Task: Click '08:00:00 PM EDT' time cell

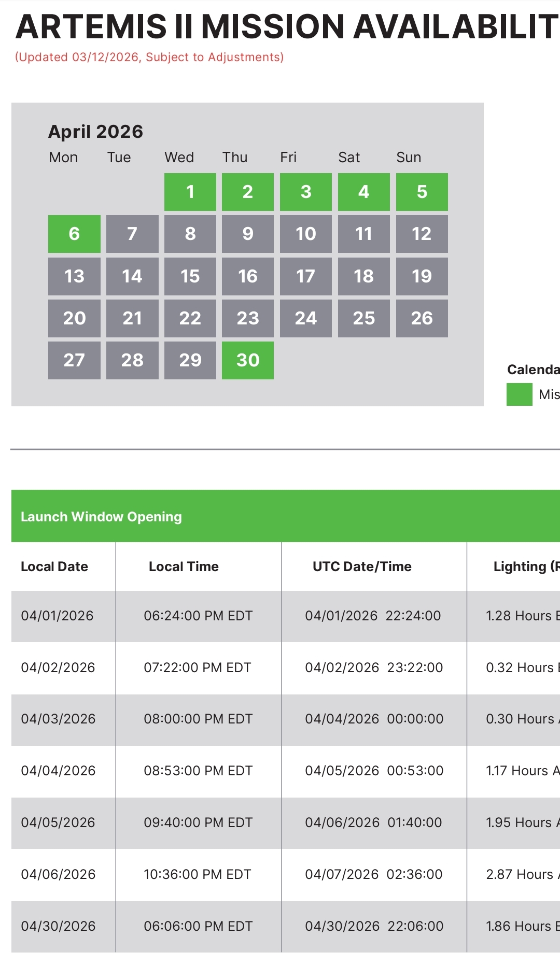Action: click(198, 719)
